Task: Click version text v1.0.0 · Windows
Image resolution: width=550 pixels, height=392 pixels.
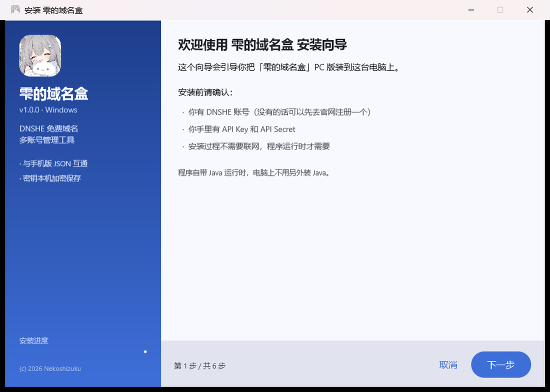Action: [x=48, y=109]
